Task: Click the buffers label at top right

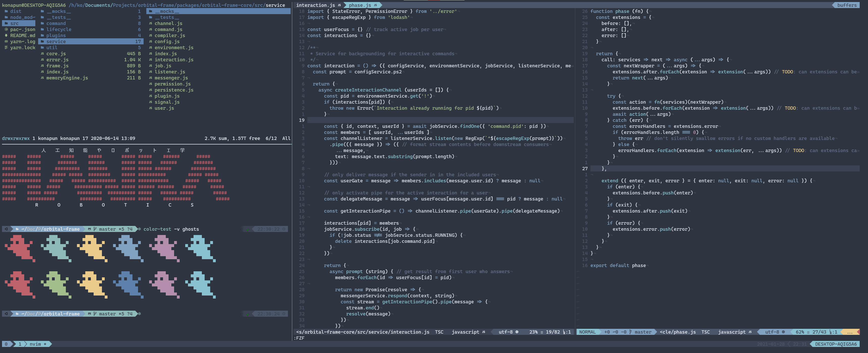Action: coord(847,5)
